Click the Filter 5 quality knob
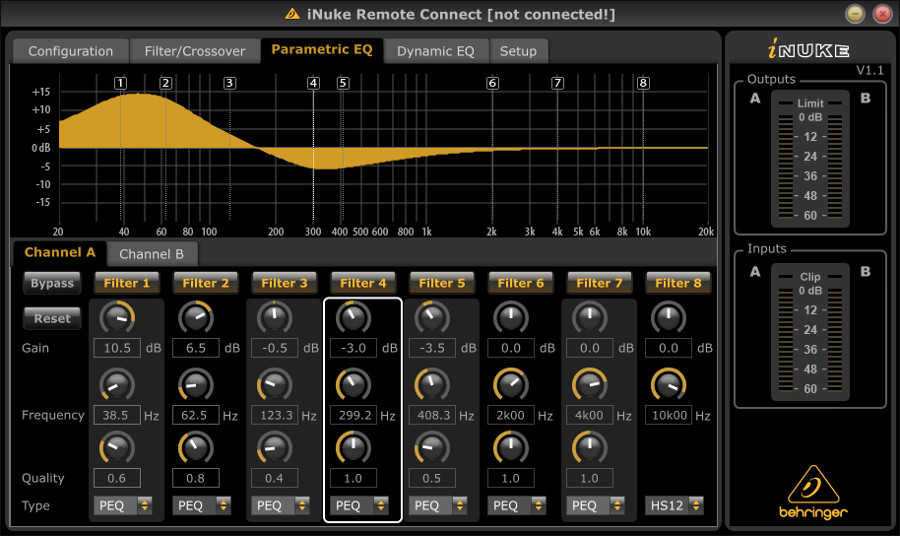Viewport: 900px width, 536px height. click(432, 447)
